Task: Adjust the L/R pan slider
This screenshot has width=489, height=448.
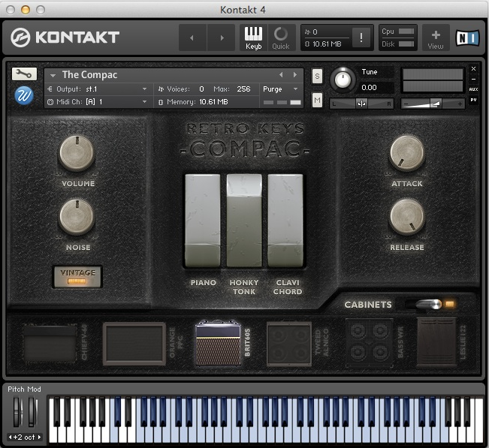Action: (x=362, y=104)
